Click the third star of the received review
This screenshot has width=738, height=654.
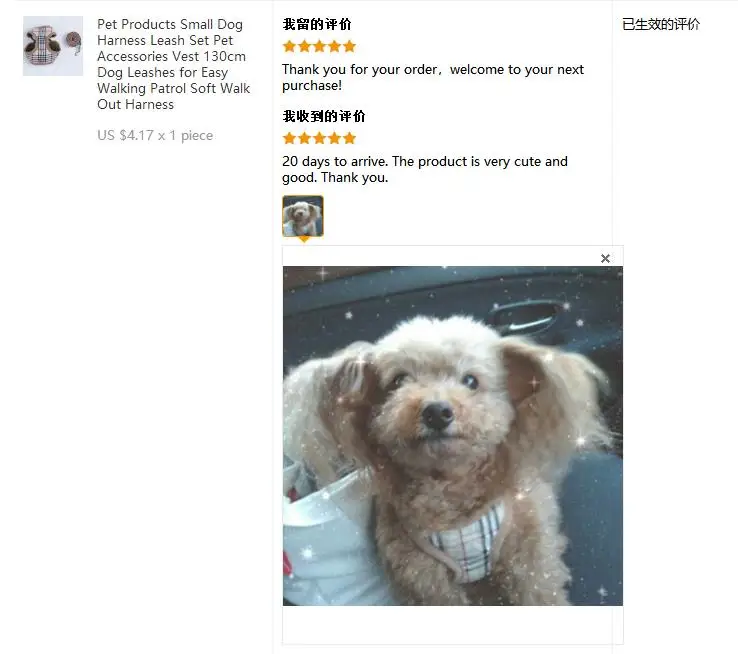coord(320,138)
